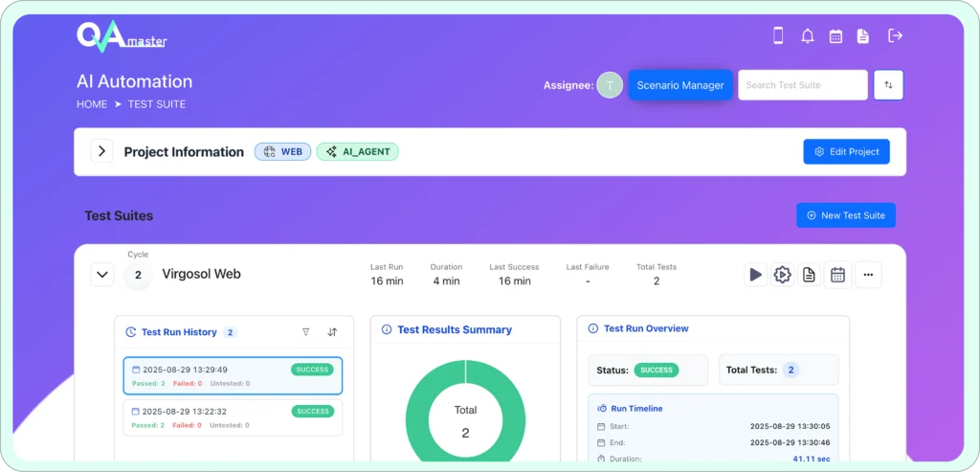Click the mobile device icon in header
The width and height of the screenshot is (980, 472).
tap(778, 36)
